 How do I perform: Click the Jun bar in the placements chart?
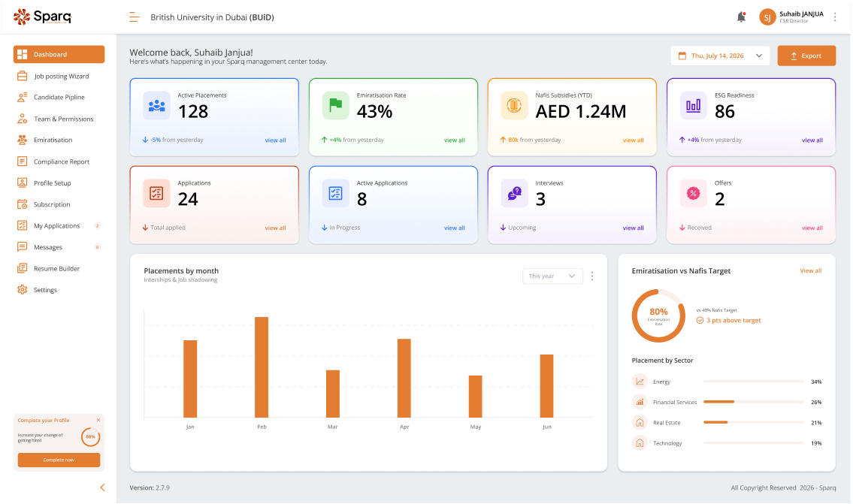point(546,387)
